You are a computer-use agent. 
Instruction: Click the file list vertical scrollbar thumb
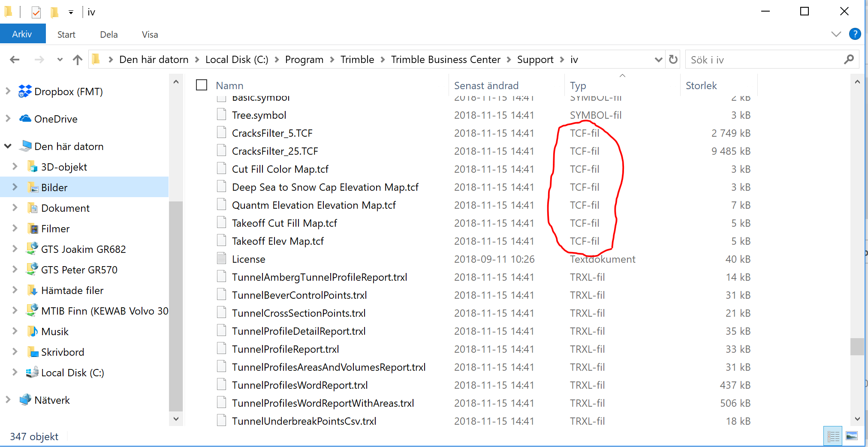pyautogui.click(x=857, y=347)
